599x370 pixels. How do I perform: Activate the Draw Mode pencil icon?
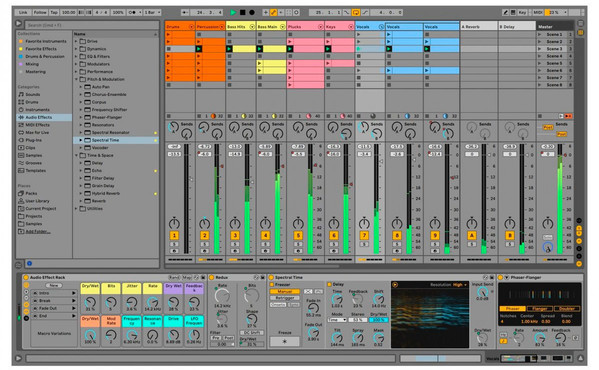click(x=505, y=13)
